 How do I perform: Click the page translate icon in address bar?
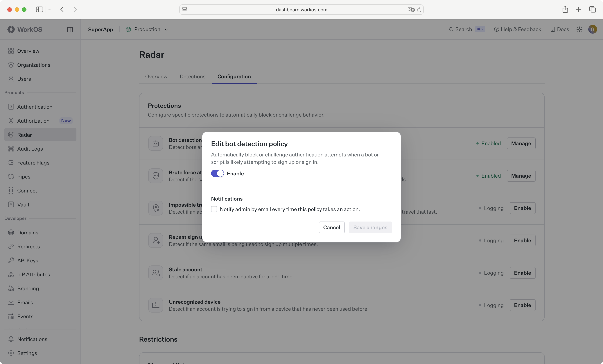(x=411, y=10)
